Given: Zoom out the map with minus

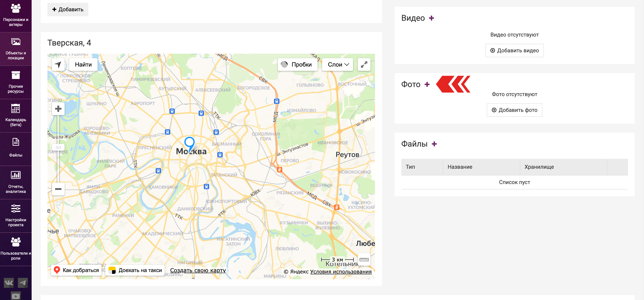Looking at the screenshot, I should pos(58,189).
